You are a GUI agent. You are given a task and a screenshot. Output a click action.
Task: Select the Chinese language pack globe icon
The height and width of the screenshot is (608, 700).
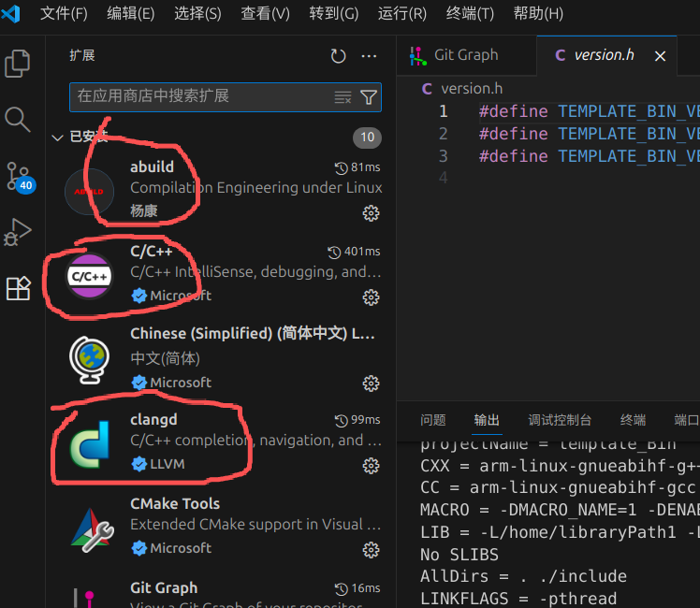pyautogui.click(x=89, y=360)
